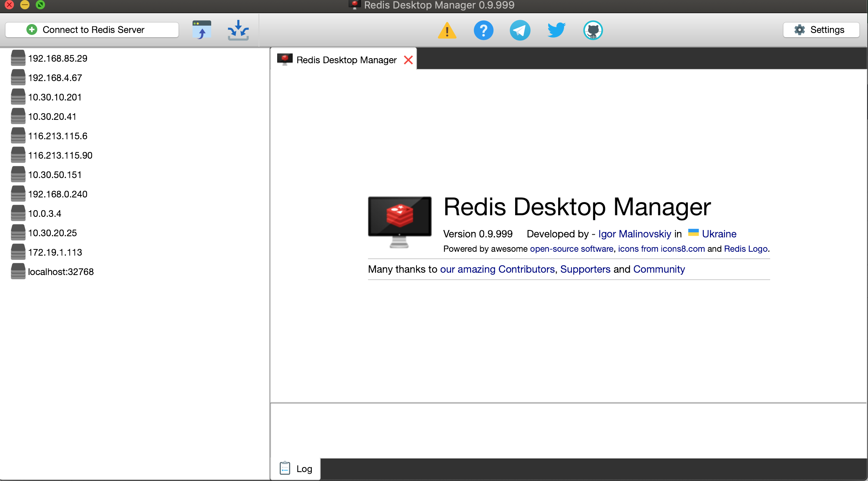
Task: Open the Telegram channel icon
Action: [520, 30]
